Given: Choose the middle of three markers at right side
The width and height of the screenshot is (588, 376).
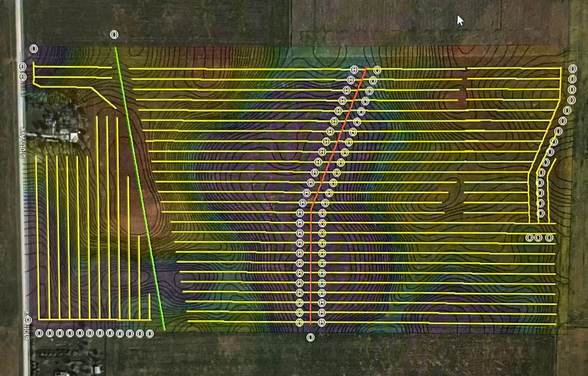Looking at the screenshot, I should 538,237.
